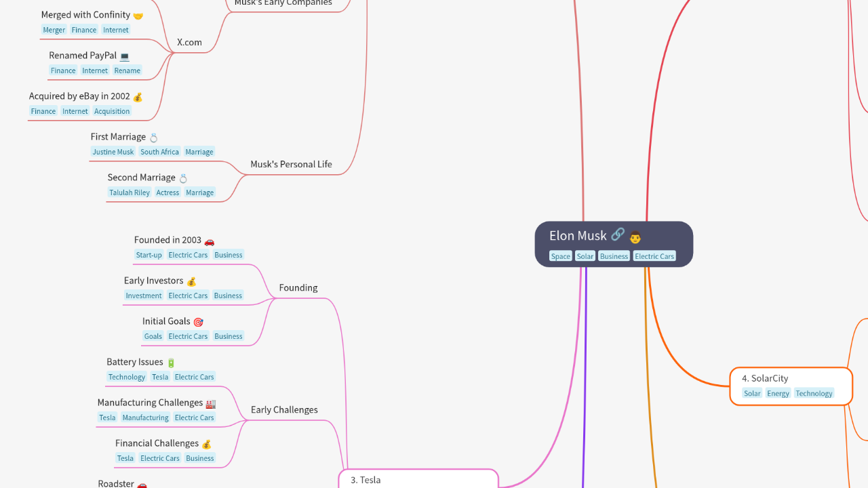868x488 pixels.
Task: Click the Internet tag under Renamed PayPal
Action: coord(95,70)
